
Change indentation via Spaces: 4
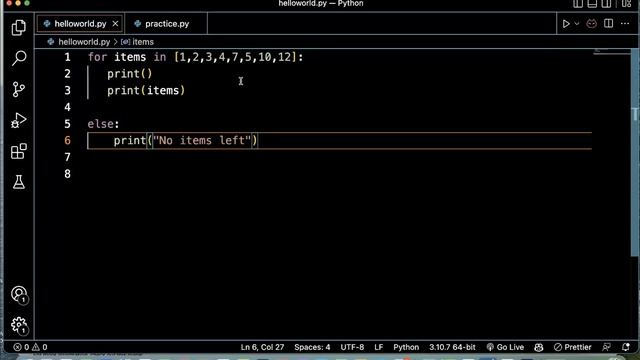(312, 347)
